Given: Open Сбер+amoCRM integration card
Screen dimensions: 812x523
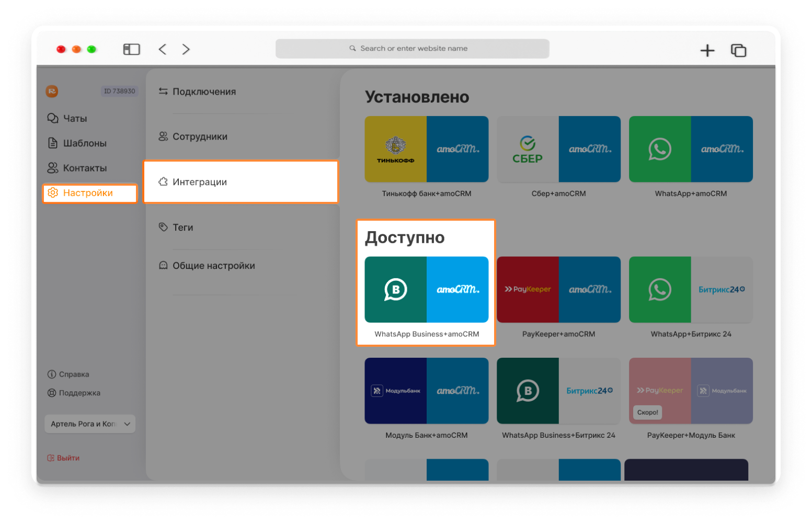Looking at the screenshot, I should pos(558,149).
